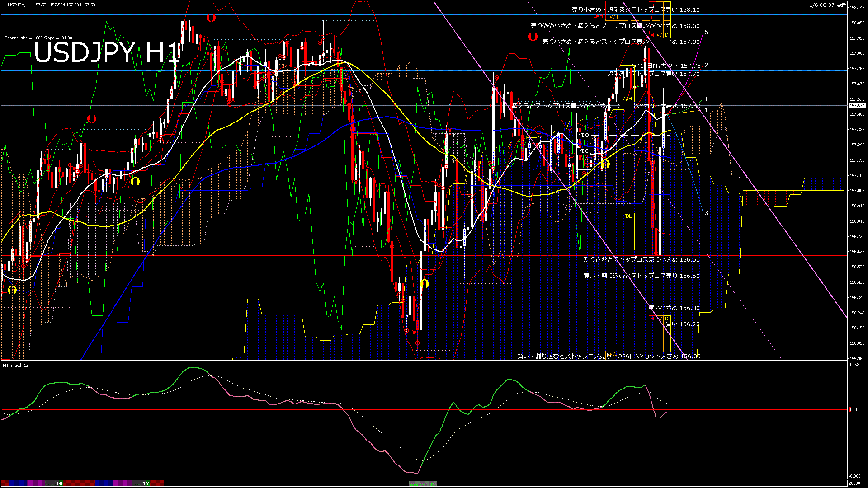Click the red down-arrow left of the 157.90 sell label

tap(533, 37)
